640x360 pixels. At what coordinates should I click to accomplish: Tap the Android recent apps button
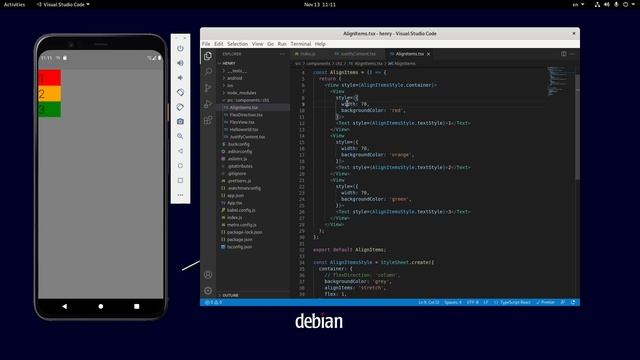pos(137,306)
